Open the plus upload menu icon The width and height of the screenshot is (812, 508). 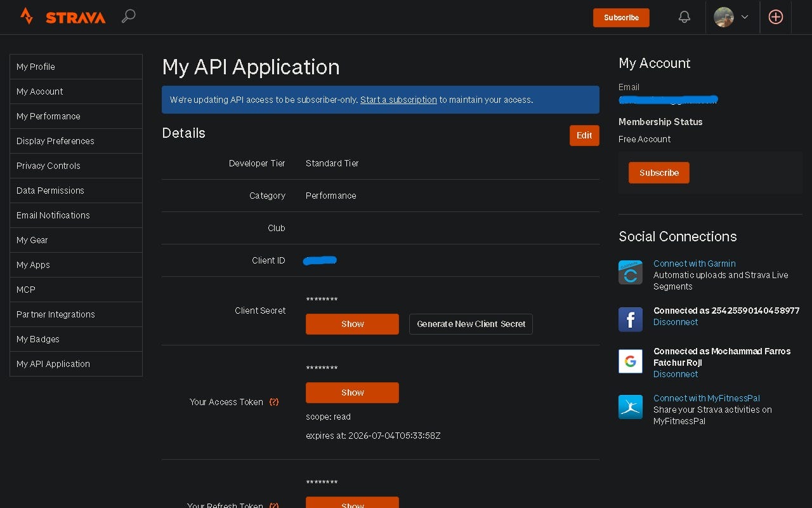775,17
